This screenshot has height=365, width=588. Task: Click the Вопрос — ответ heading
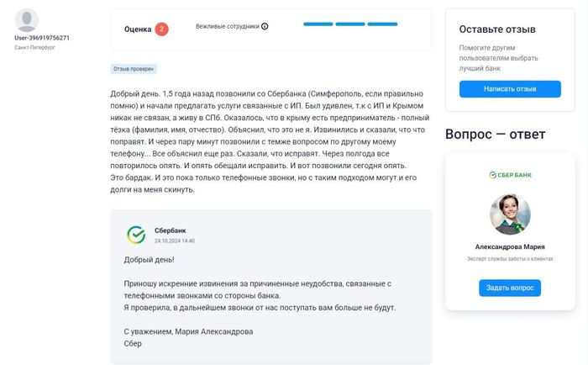click(495, 135)
